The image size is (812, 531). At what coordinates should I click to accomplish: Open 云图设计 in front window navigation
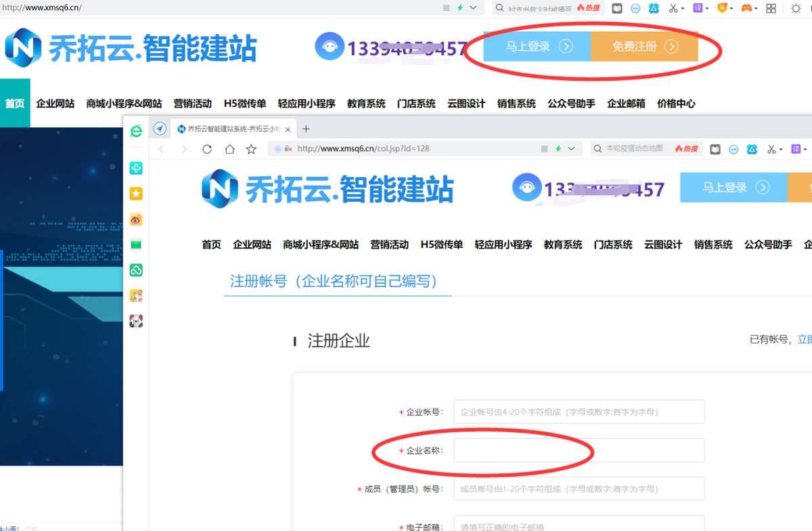(x=663, y=245)
